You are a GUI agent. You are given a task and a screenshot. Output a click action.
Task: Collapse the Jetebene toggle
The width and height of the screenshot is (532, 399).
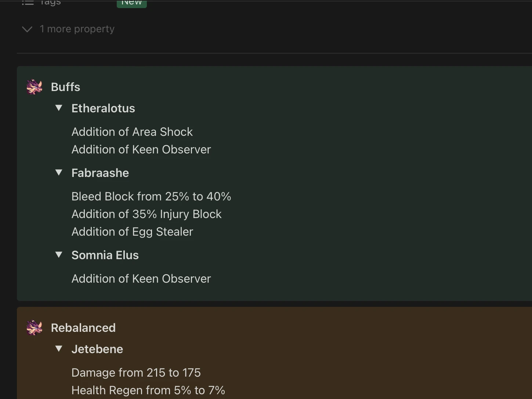(59, 349)
